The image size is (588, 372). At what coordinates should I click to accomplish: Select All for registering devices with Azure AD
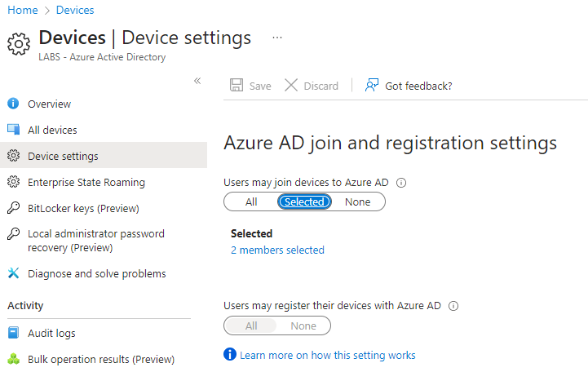pyautogui.click(x=251, y=325)
